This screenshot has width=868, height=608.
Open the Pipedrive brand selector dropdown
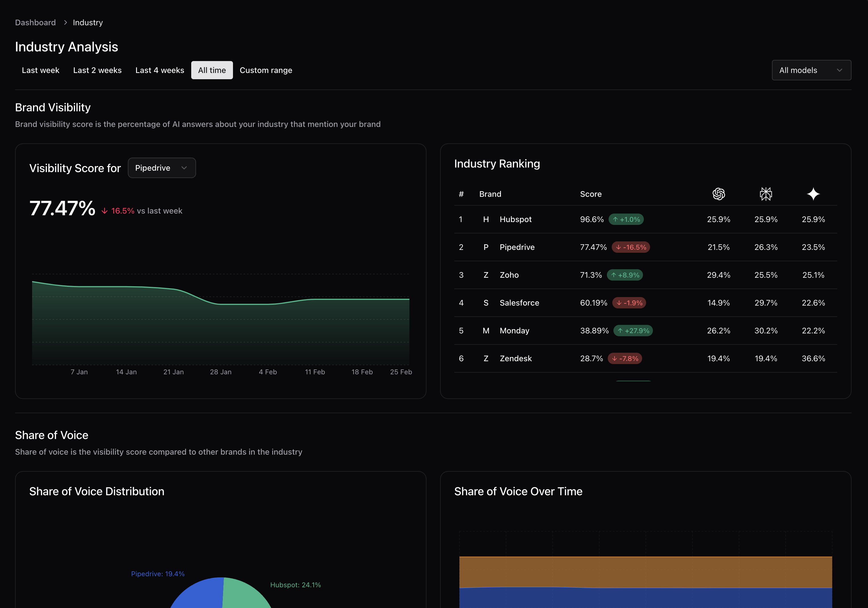point(161,168)
